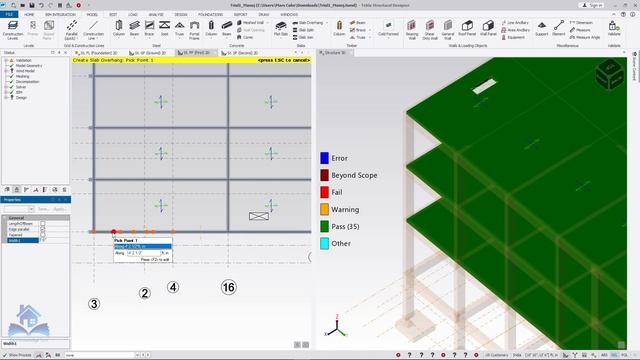Select the Bearing Wall tool

coord(412,30)
